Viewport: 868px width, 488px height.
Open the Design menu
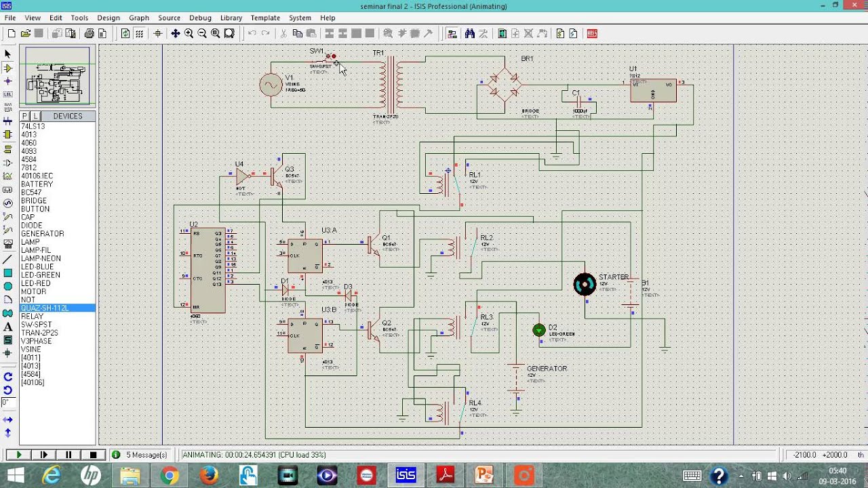click(108, 18)
